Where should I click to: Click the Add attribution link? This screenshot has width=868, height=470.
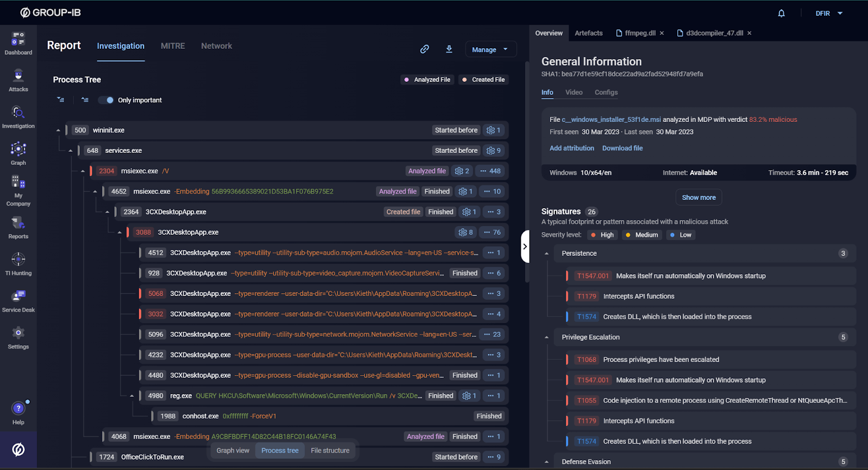[x=572, y=148]
